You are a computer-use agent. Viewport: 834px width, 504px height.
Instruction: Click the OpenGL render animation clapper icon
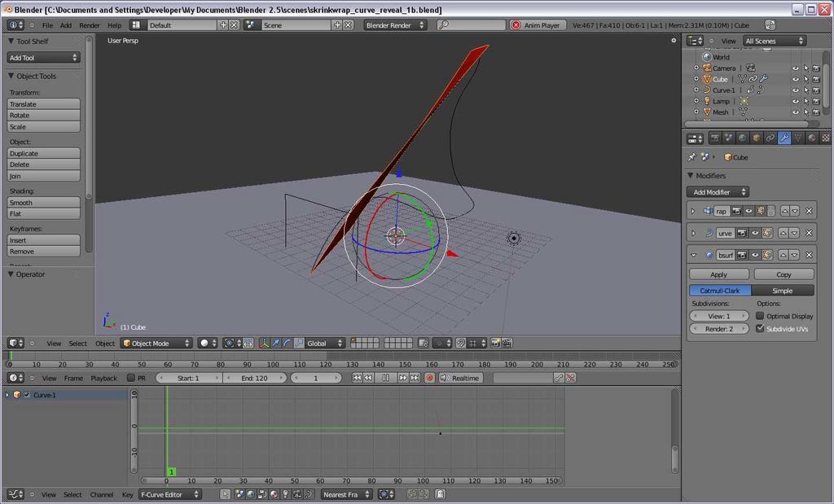pyautogui.click(x=507, y=344)
